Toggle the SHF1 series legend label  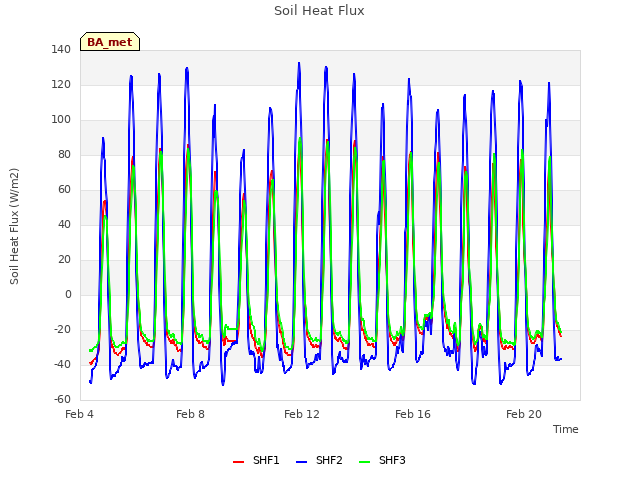[x=266, y=460]
